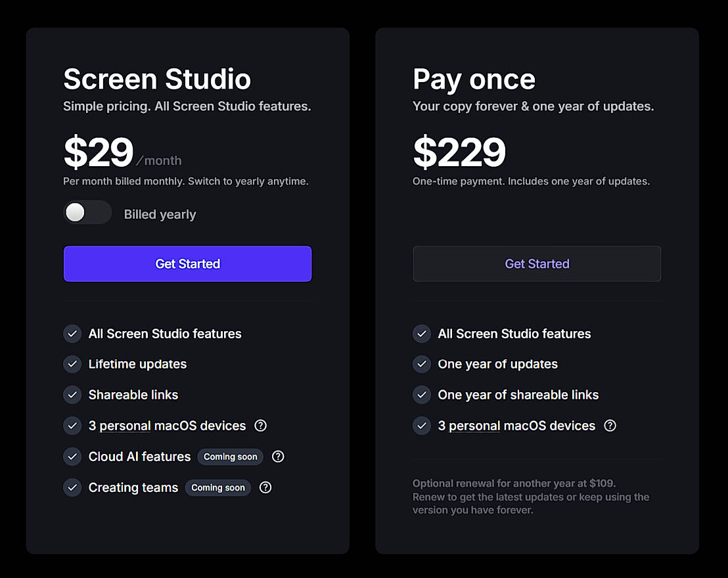
Task: Click help icon beside Creating teams
Action: (265, 487)
